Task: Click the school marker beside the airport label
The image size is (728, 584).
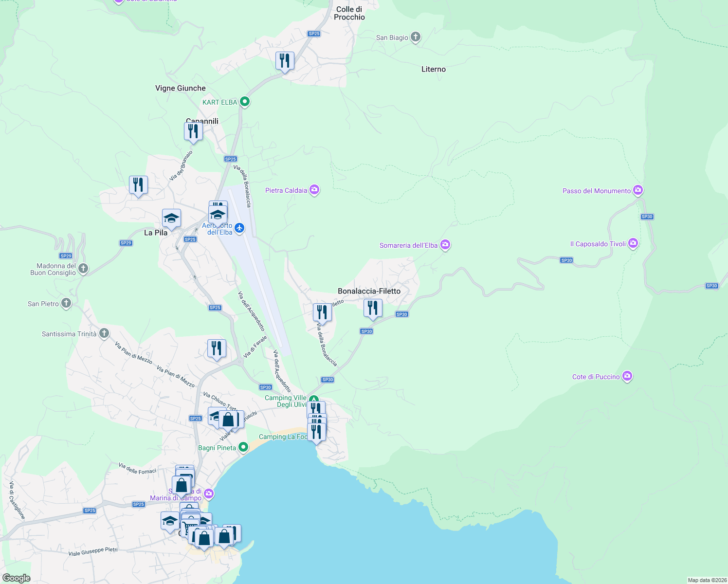Action: (x=218, y=215)
